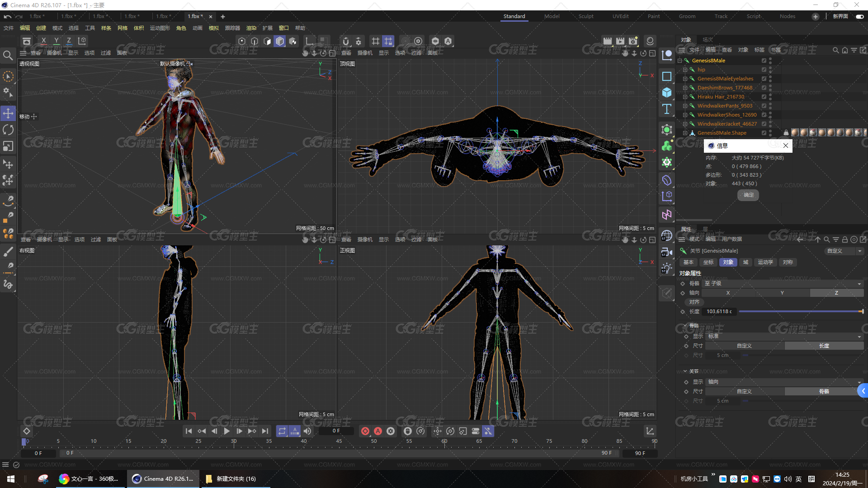Switch to the 坐标 coordinates tab in attributes

pyautogui.click(x=708, y=262)
